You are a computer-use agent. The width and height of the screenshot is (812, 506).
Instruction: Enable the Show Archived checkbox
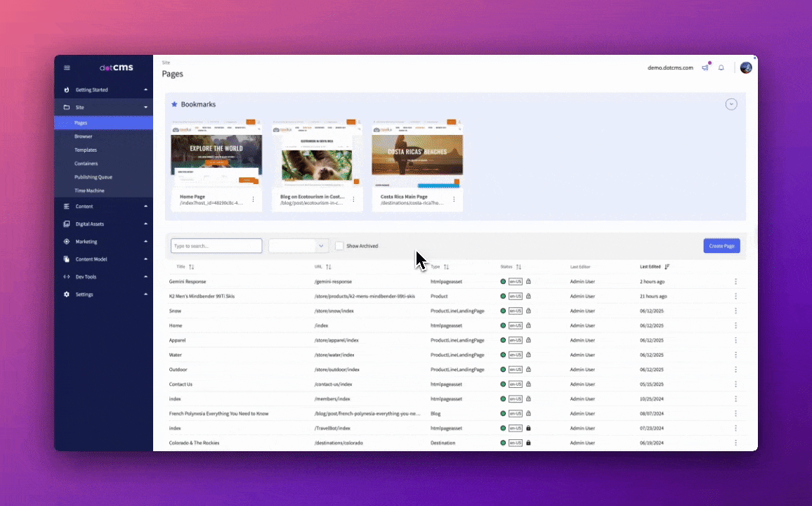(x=339, y=246)
